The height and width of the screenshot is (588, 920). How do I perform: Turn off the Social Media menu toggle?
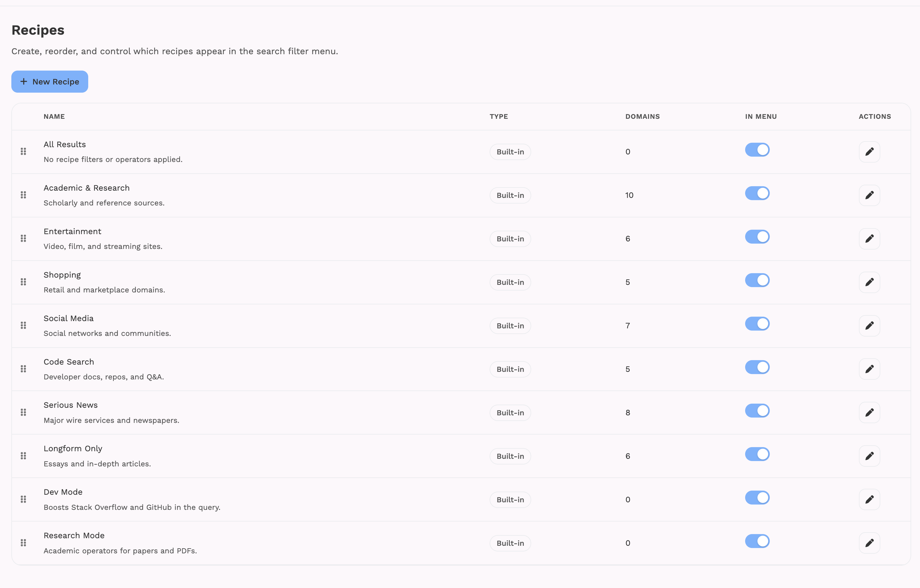pos(757,324)
